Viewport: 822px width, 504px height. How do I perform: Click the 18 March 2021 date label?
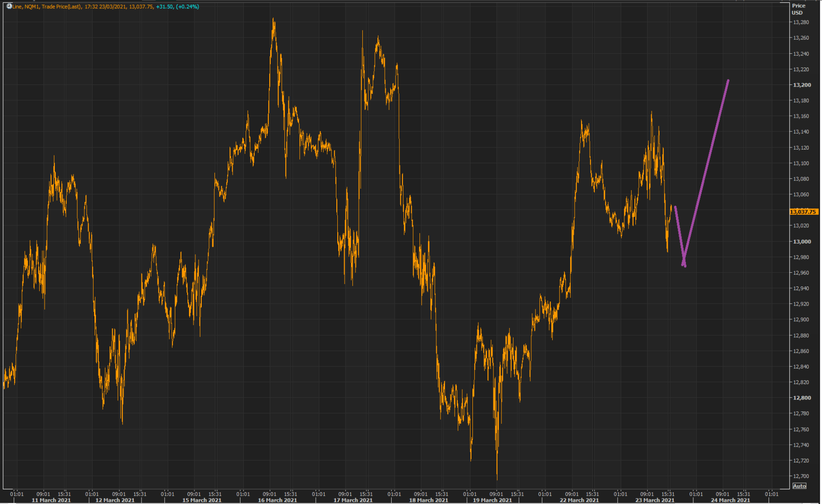(x=429, y=500)
